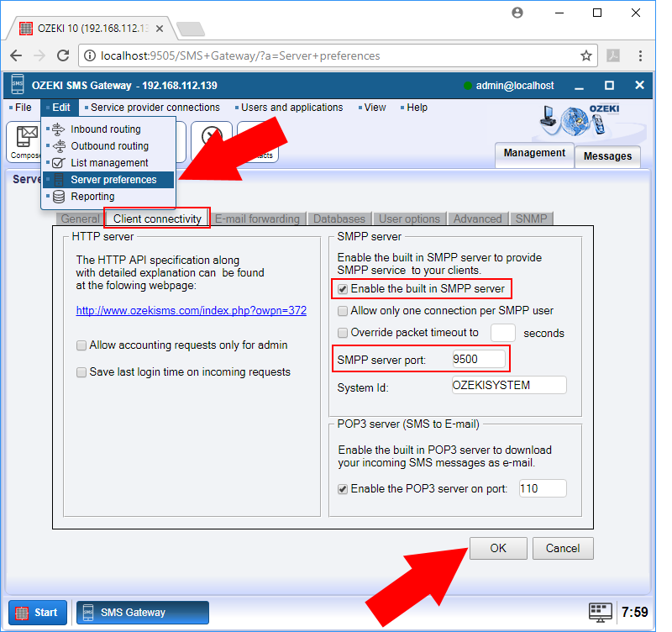Close the OZEKI 10 browser tab
Viewport: 672px width, 632px height.
tap(160, 29)
